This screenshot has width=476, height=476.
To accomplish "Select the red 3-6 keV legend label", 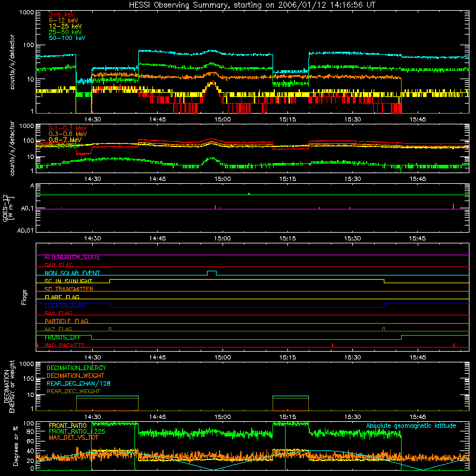I will click(x=61, y=14).
